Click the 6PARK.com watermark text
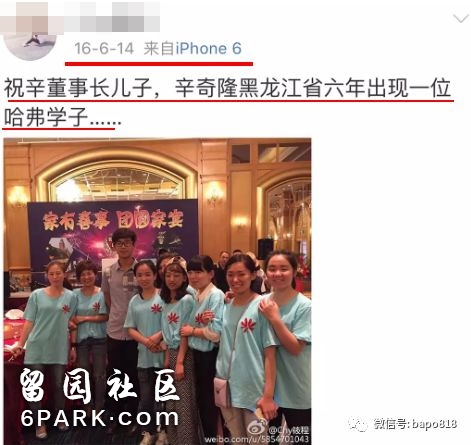The height and width of the screenshot is (445, 471). point(99,418)
